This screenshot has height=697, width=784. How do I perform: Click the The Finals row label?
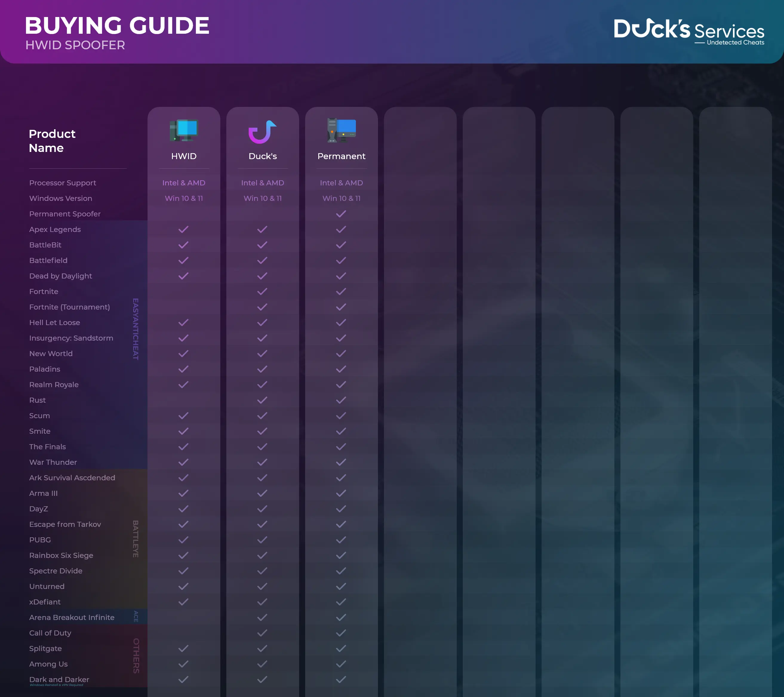pyautogui.click(x=47, y=447)
